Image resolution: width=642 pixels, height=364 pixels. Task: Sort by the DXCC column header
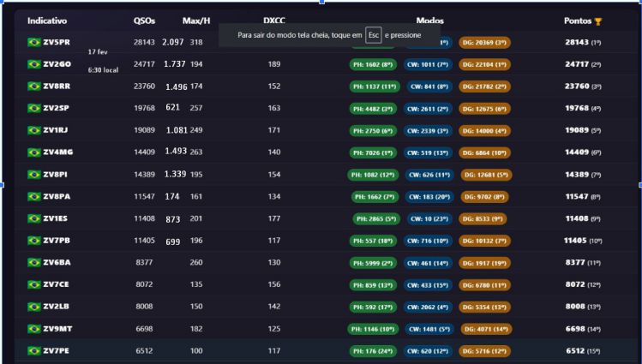[274, 20]
